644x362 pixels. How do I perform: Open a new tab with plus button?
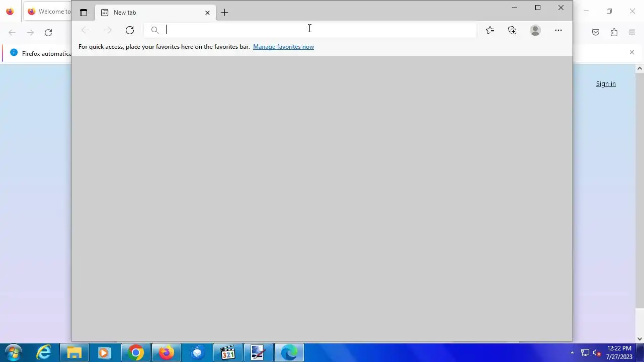[224, 13]
